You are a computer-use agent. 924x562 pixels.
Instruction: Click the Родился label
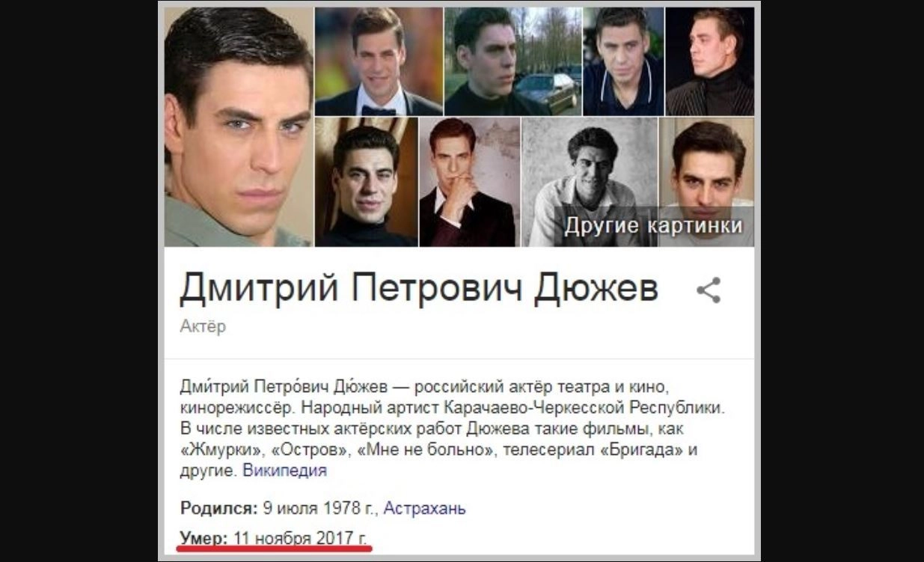(x=219, y=509)
